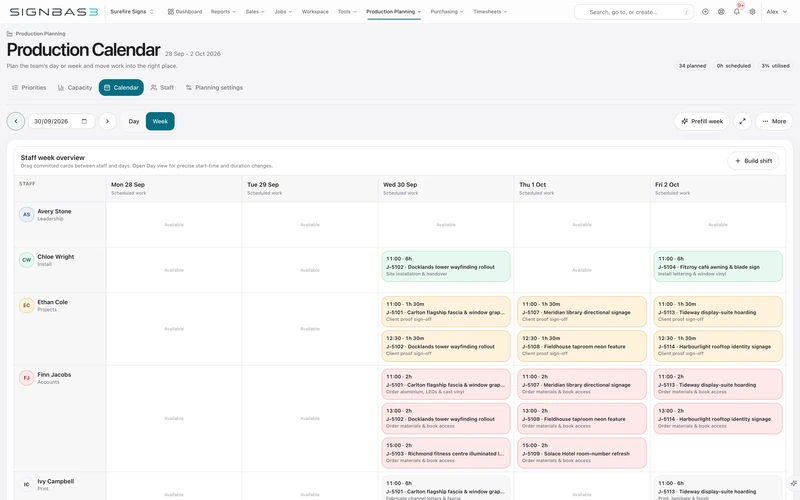Open the Dashboard page
The height and width of the screenshot is (500, 800).
click(x=185, y=12)
